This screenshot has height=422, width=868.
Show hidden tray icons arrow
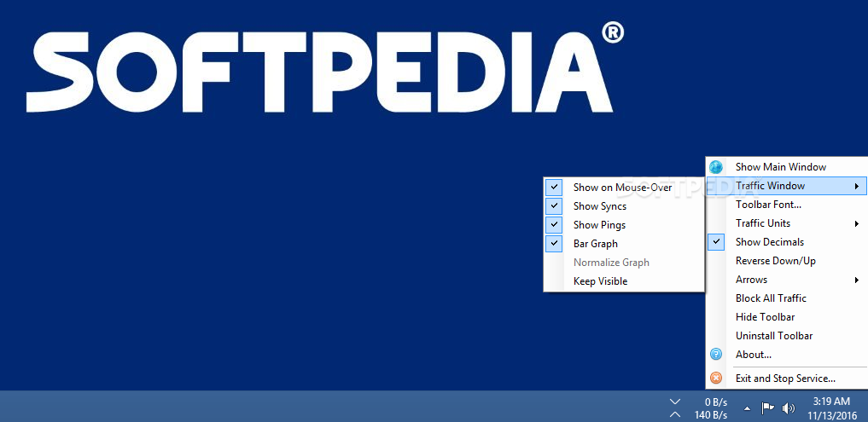748,408
